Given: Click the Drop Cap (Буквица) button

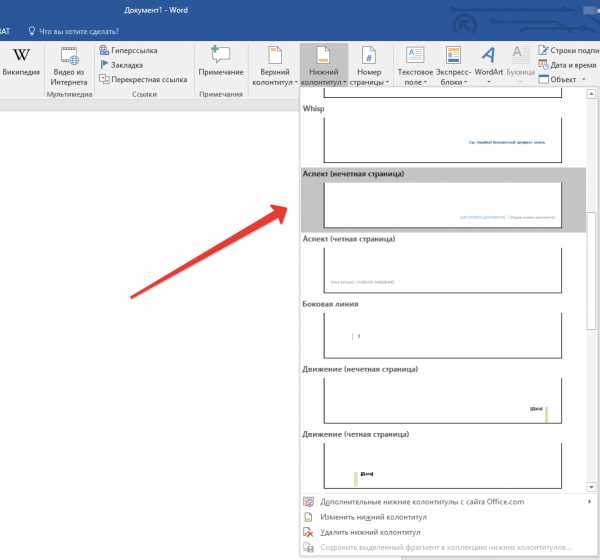Looking at the screenshot, I should (x=520, y=65).
